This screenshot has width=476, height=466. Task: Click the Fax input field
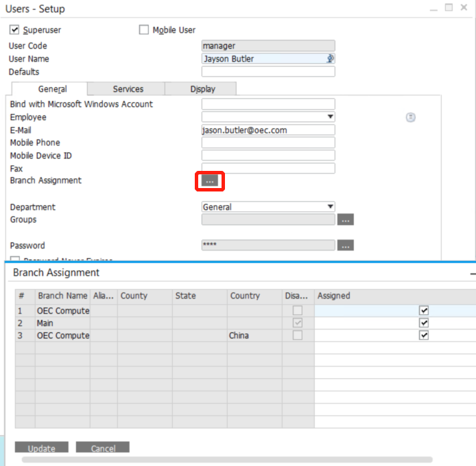pos(268,168)
